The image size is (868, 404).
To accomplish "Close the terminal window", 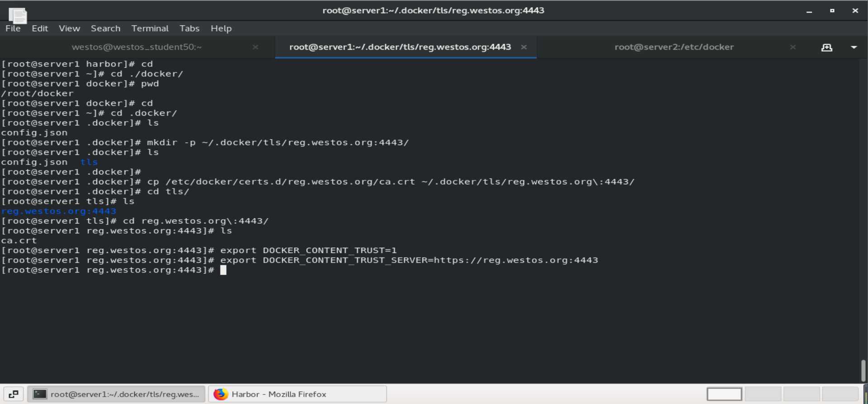I will [x=855, y=10].
